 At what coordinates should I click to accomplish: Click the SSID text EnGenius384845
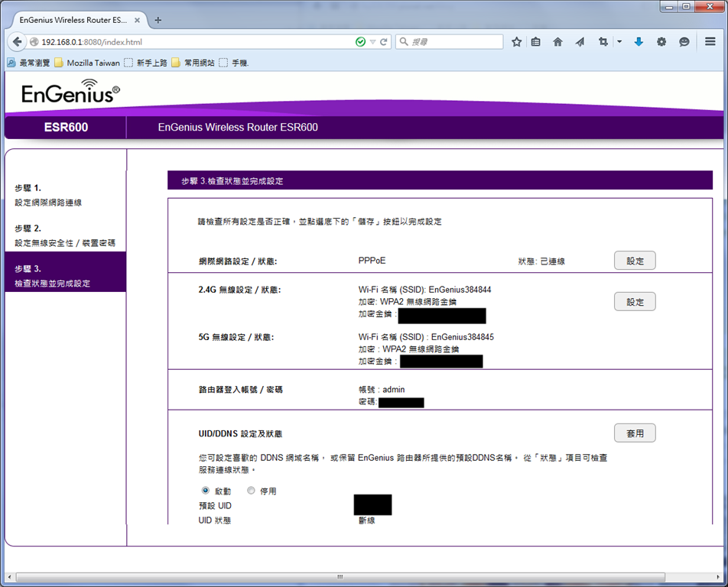click(x=463, y=337)
